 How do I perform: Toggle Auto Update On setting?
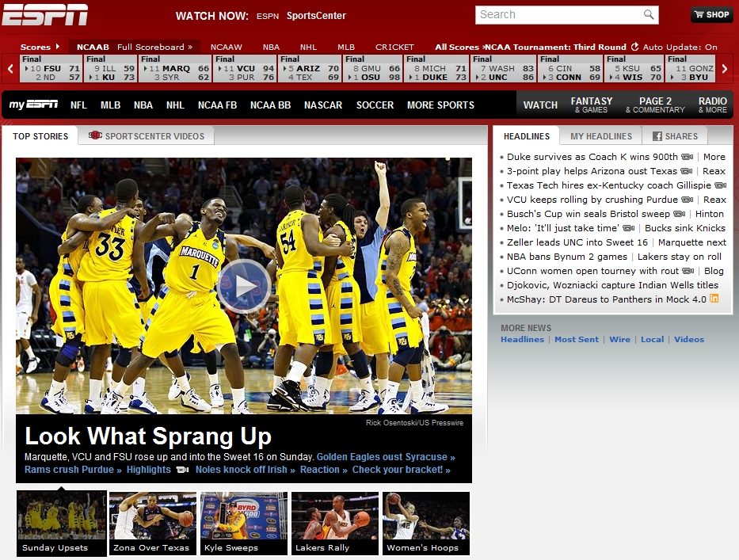click(680, 47)
